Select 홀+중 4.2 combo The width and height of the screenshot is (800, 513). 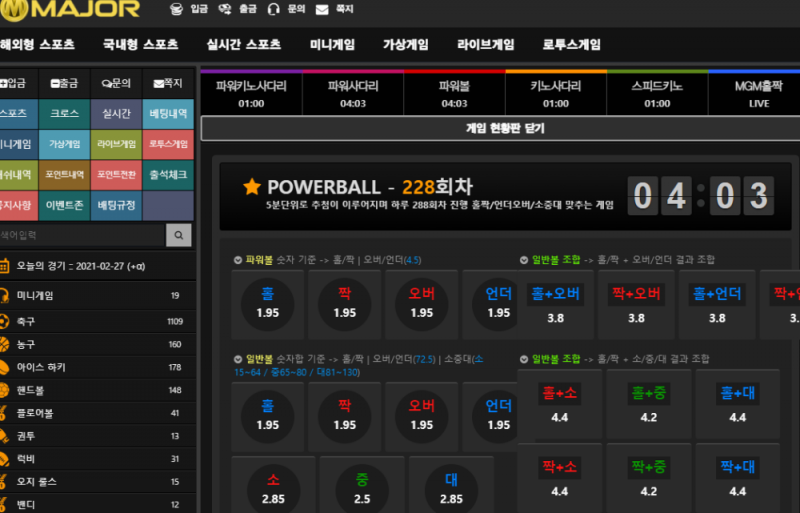[x=649, y=404]
